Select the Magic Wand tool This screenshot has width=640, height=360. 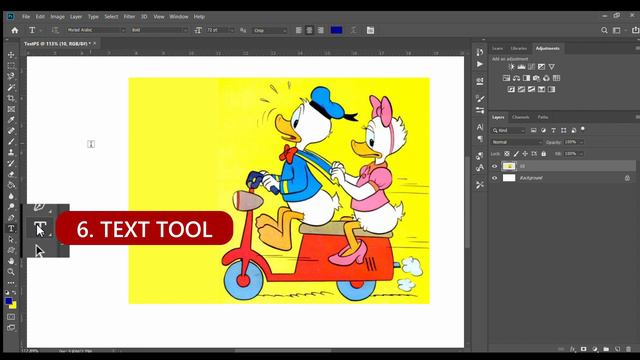tap(11, 87)
